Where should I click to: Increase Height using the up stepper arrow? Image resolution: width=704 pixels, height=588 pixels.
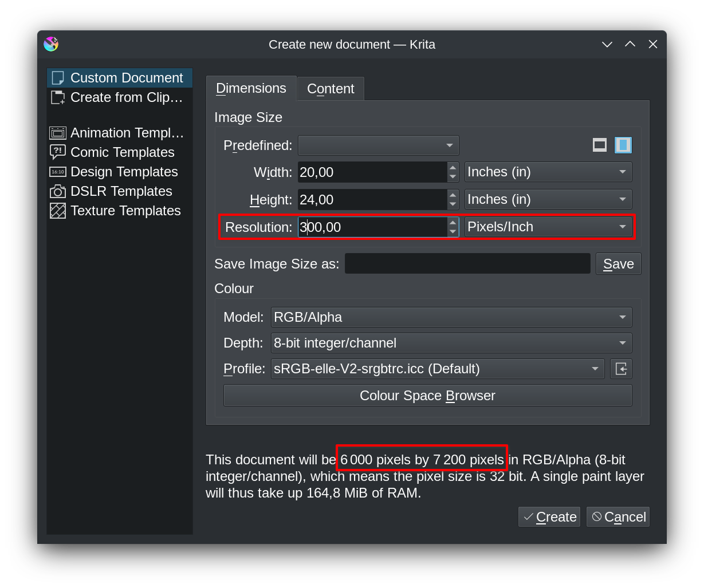click(x=452, y=196)
